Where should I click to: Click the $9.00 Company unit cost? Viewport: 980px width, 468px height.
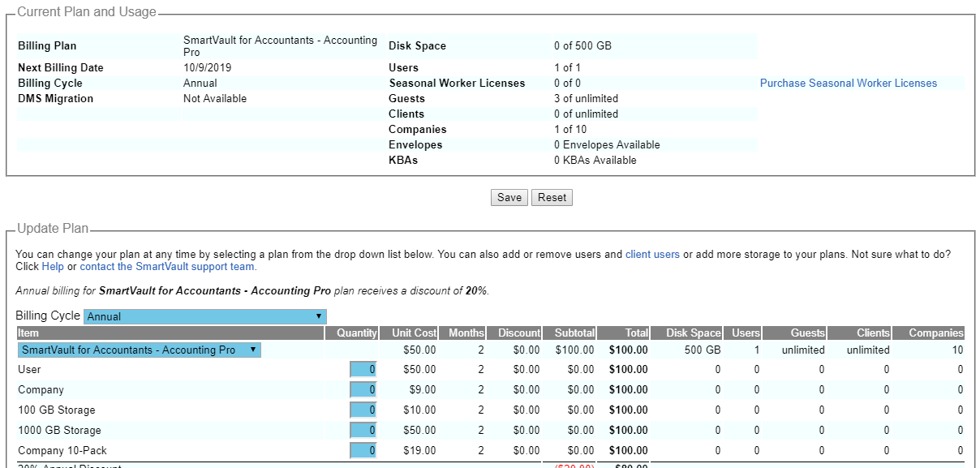pyautogui.click(x=423, y=390)
